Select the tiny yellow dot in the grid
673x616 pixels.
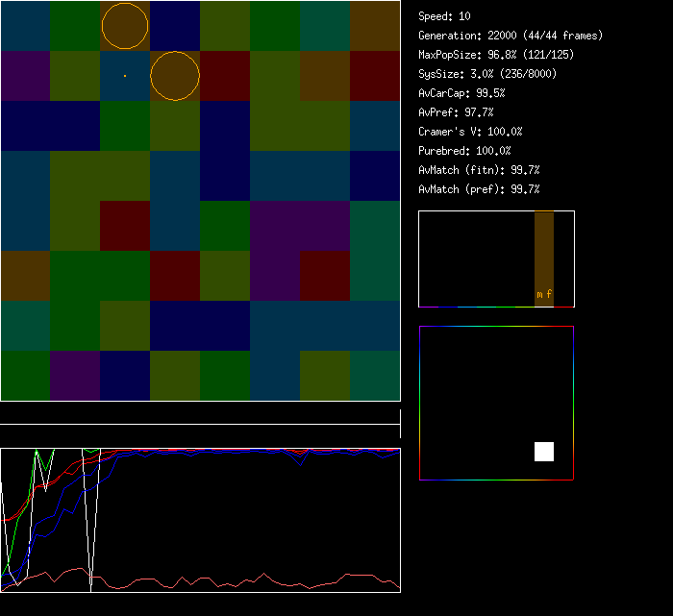[125, 76]
